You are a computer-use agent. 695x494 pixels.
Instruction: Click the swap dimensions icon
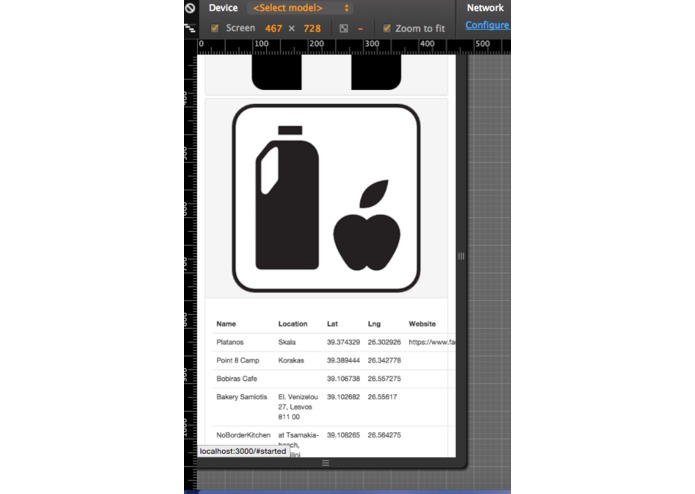click(x=344, y=29)
